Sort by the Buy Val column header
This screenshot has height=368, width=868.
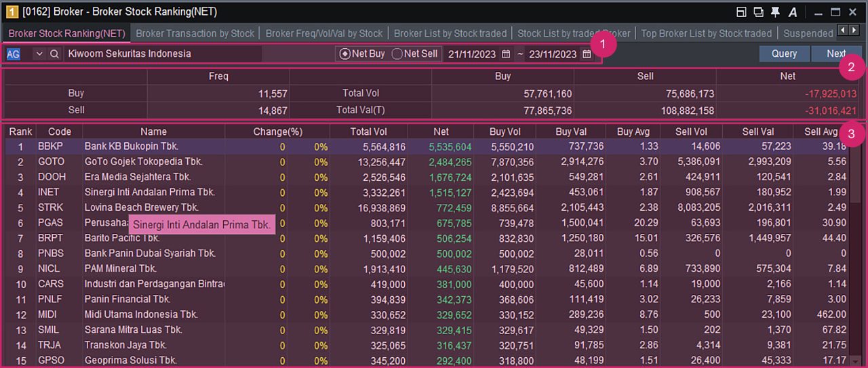pos(570,131)
